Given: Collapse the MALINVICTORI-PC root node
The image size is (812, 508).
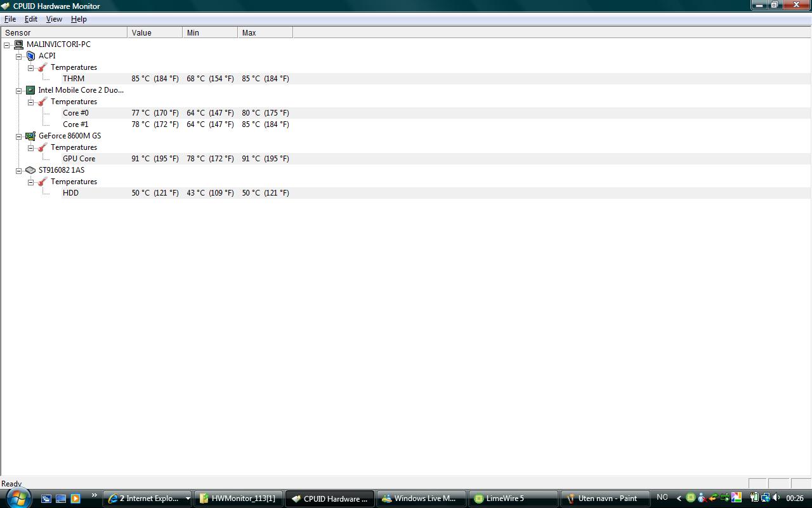Looking at the screenshot, I should tap(7, 44).
